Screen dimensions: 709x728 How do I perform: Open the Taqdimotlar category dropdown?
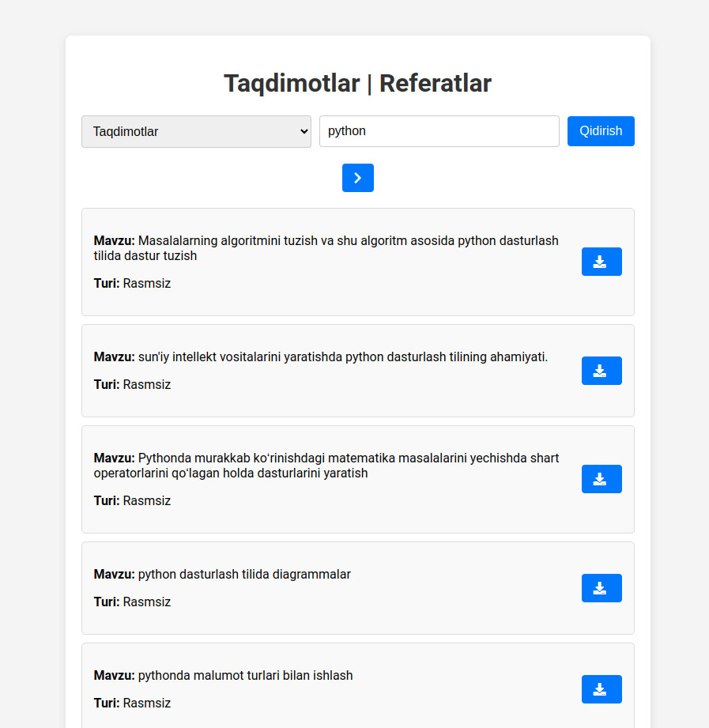tap(196, 131)
